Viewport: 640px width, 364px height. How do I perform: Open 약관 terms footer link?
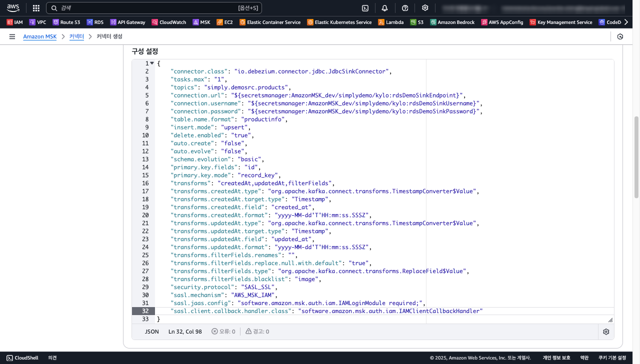584,358
